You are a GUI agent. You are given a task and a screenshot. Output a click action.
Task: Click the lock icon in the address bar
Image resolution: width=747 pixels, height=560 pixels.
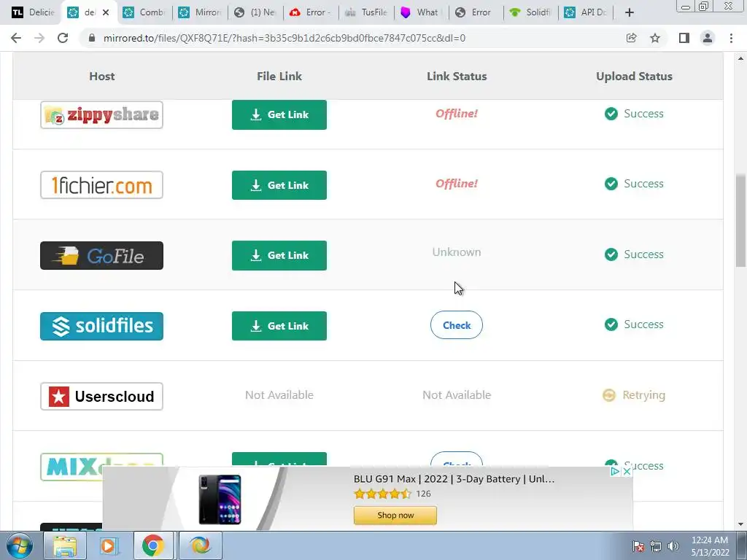pos(92,38)
